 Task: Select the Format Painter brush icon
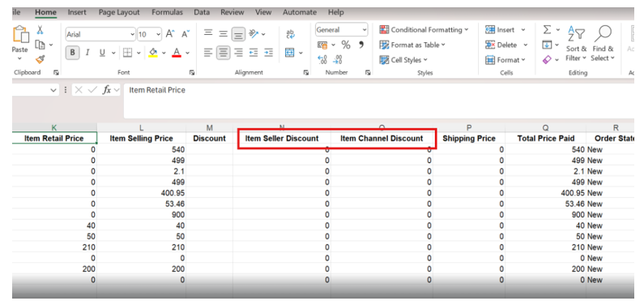click(x=40, y=59)
